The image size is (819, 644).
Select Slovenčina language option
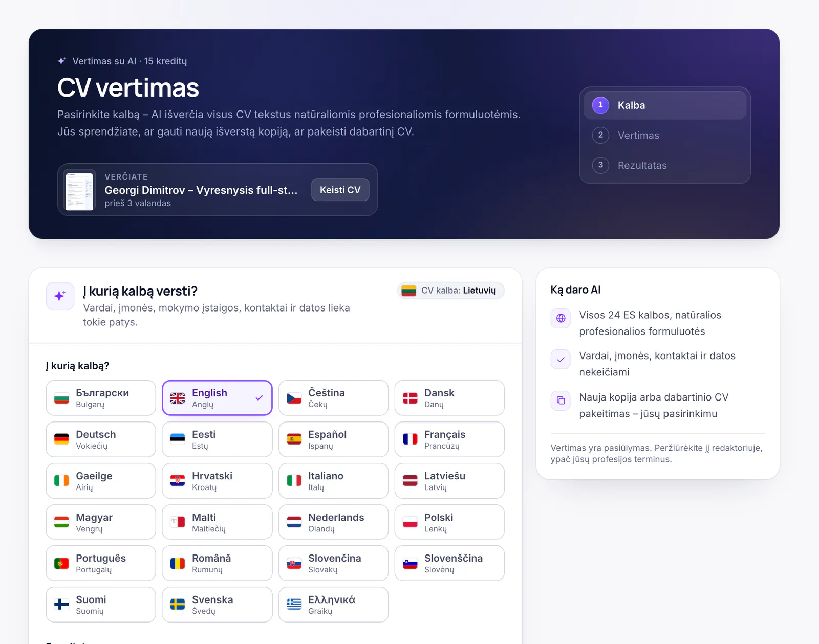coord(333,563)
